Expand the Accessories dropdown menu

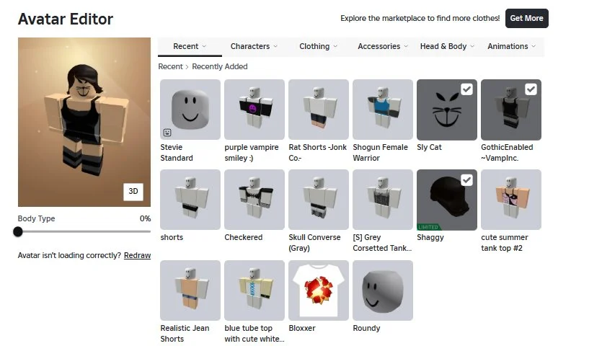coord(383,46)
